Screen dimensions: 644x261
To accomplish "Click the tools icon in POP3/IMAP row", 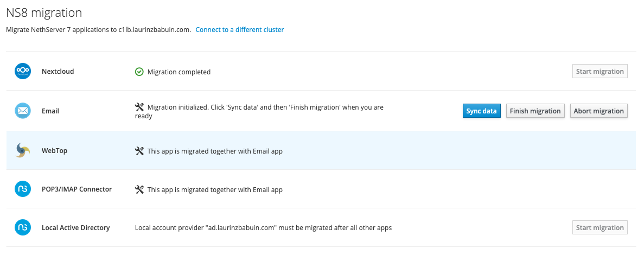I will pos(139,189).
